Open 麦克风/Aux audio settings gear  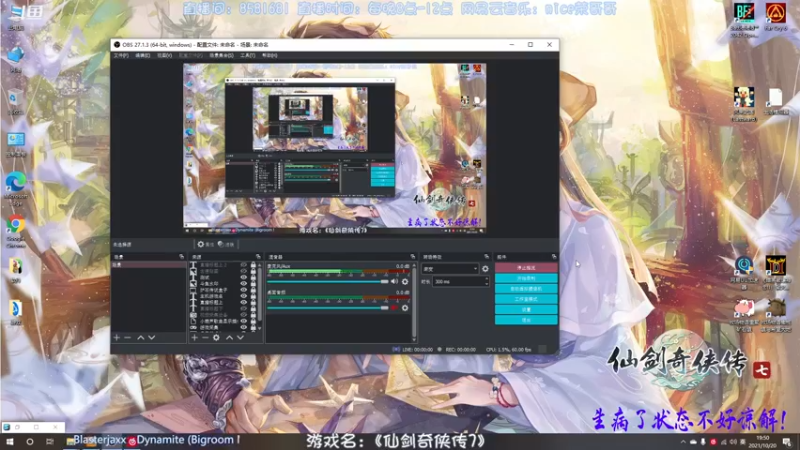405,282
